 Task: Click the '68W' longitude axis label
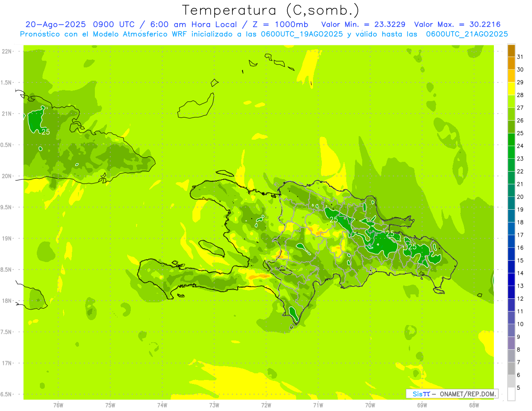point(474,405)
